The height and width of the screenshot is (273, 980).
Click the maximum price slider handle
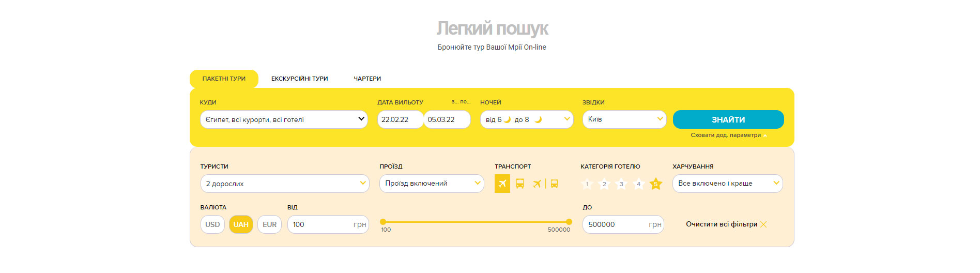pos(569,222)
